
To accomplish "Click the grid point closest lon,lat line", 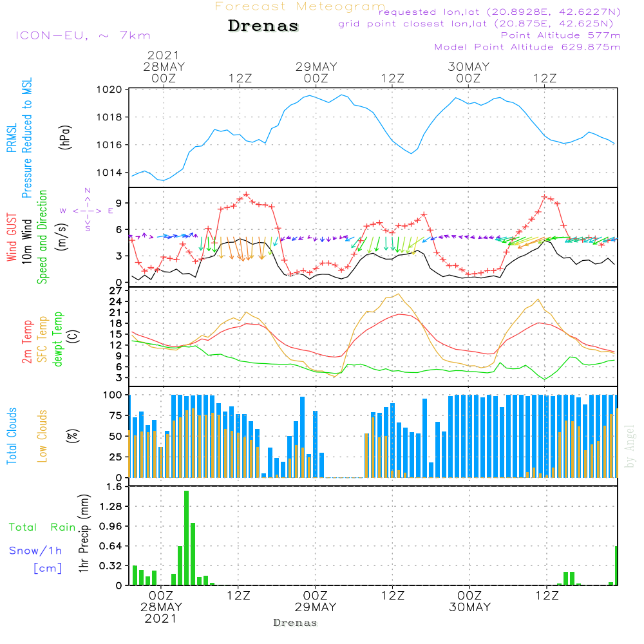I will [x=476, y=24].
